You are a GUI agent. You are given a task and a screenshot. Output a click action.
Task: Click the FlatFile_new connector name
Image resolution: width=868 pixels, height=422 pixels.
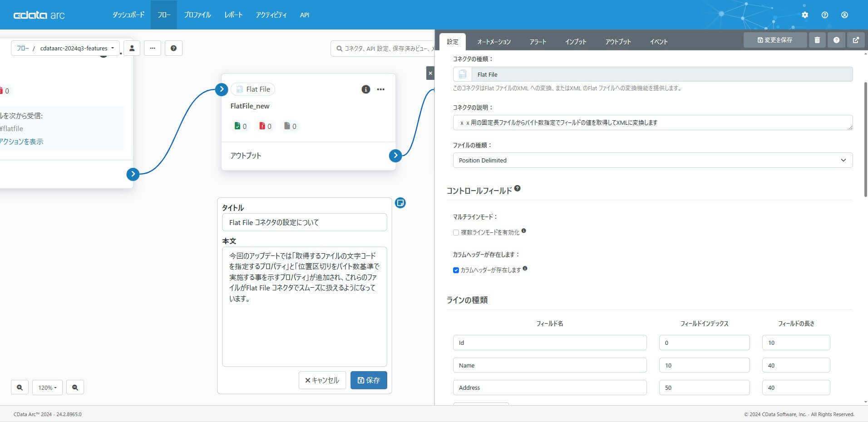(250, 106)
